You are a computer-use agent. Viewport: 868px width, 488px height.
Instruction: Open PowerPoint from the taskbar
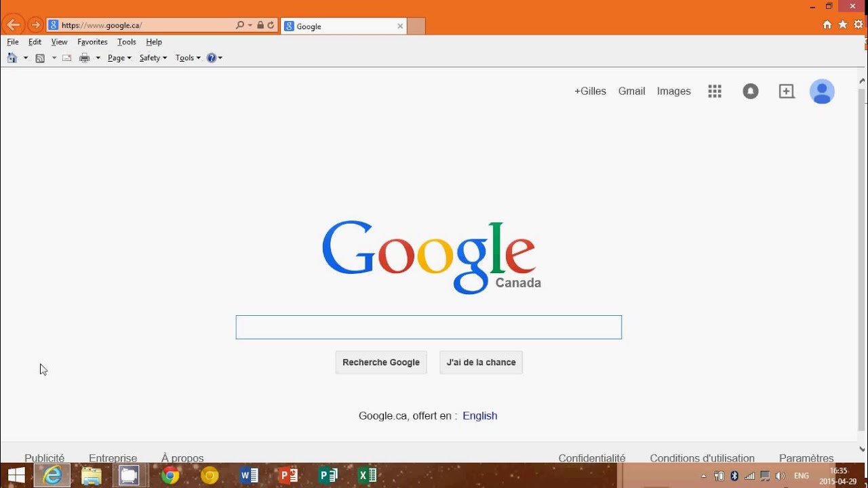pyautogui.click(x=288, y=475)
